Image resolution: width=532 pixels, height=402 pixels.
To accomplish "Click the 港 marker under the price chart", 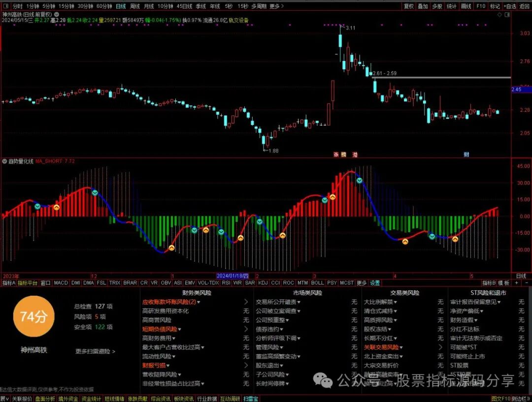I will 355,155.
